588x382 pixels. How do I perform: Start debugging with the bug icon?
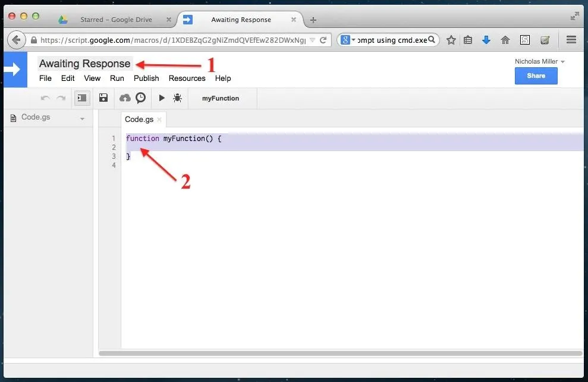click(177, 98)
